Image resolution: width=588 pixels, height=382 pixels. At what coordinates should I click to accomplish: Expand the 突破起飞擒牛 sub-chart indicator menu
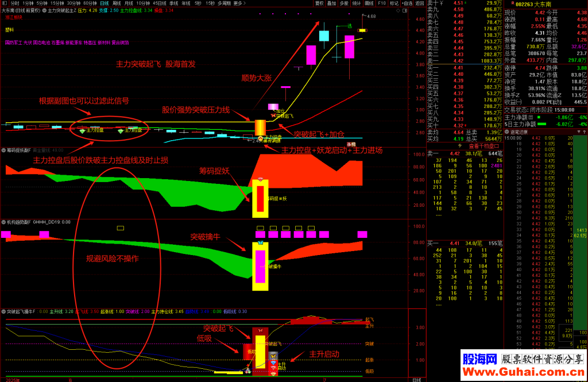(4, 311)
